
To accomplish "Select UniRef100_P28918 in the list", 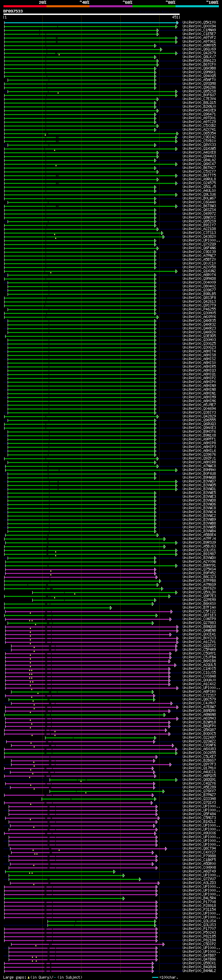I will pyautogui.click(x=199, y=906).
